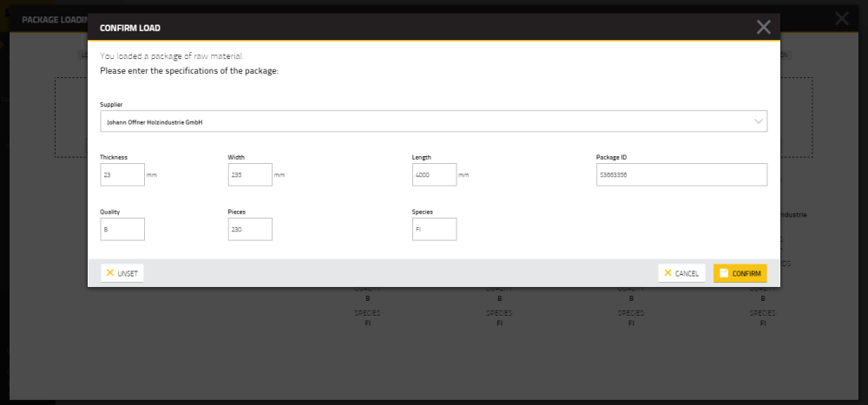This screenshot has height=405, width=868.
Task: Close the Package Loading window behind
Action: [x=841, y=19]
